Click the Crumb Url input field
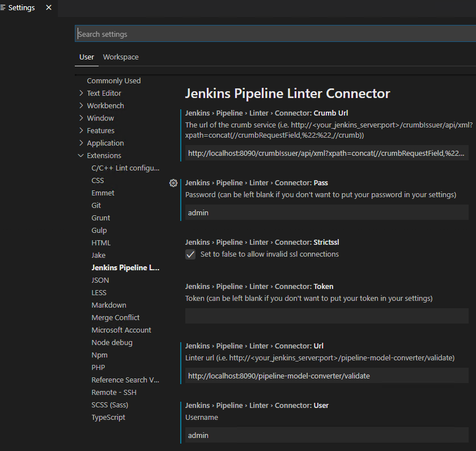The width and height of the screenshot is (476, 451). (326, 153)
